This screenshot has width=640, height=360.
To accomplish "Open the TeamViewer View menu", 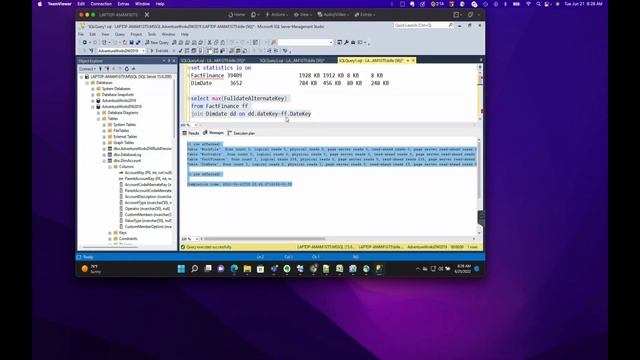I will pos(303,15).
